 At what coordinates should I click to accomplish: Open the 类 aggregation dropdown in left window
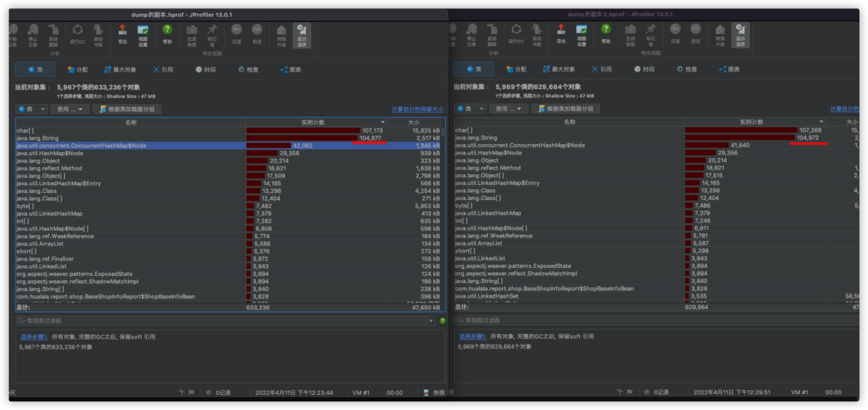(32, 109)
